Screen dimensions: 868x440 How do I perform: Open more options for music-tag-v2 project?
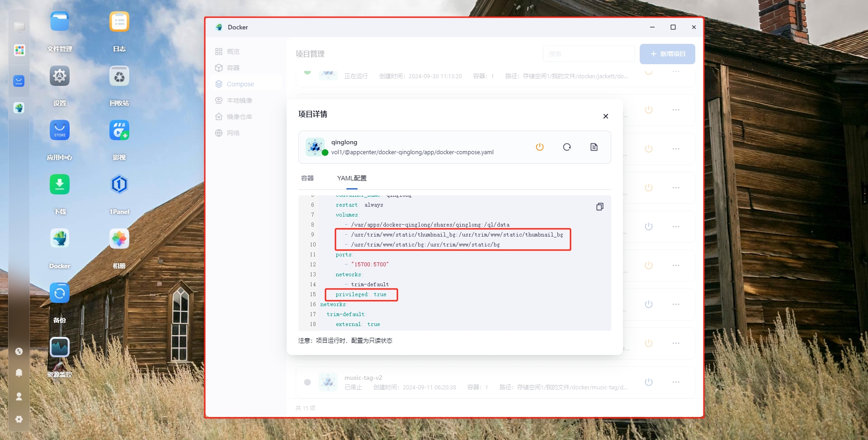[x=676, y=382]
